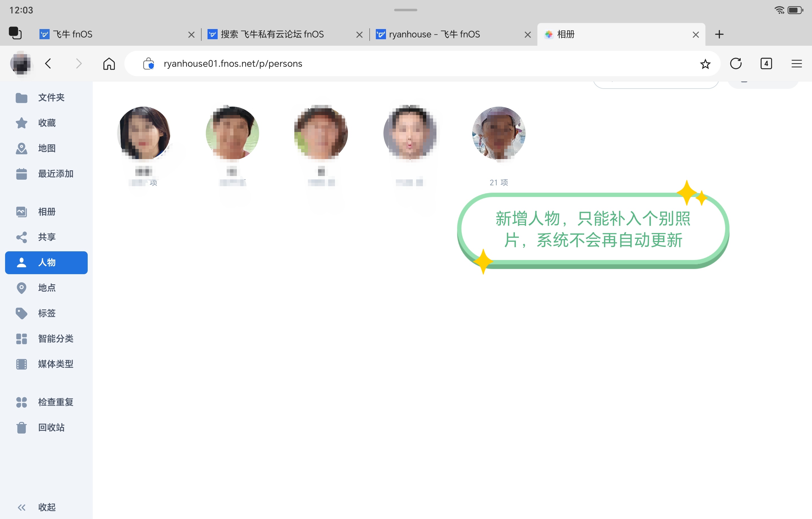
Task: Open the 收藏 star icon in the sidebar
Action: [22, 123]
